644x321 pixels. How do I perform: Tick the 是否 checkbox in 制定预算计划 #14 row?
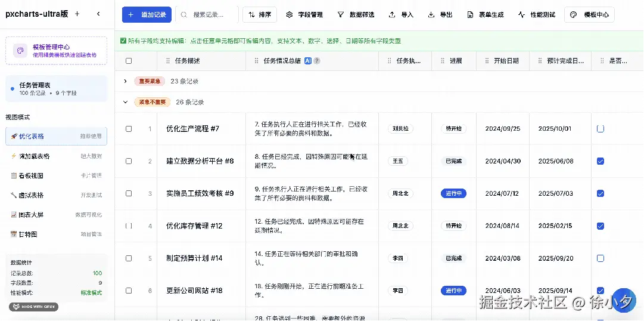(600, 258)
